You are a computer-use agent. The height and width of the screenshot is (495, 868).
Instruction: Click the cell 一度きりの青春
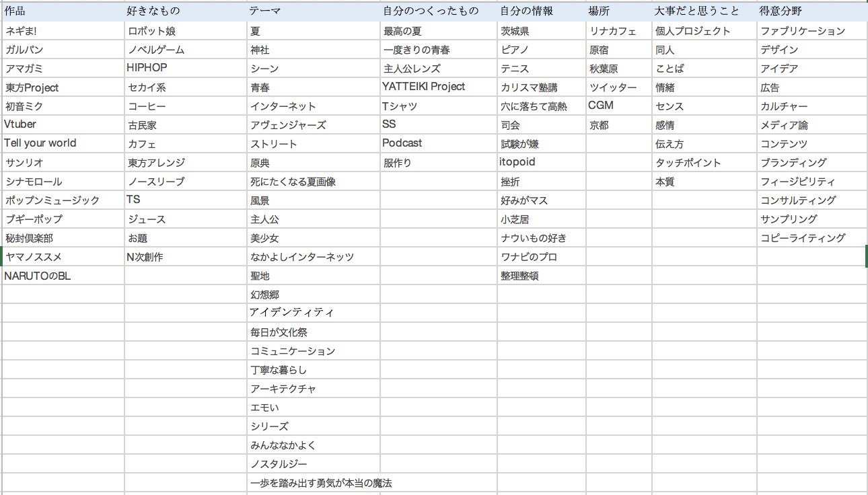pyautogui.click(x=439, y=50)
